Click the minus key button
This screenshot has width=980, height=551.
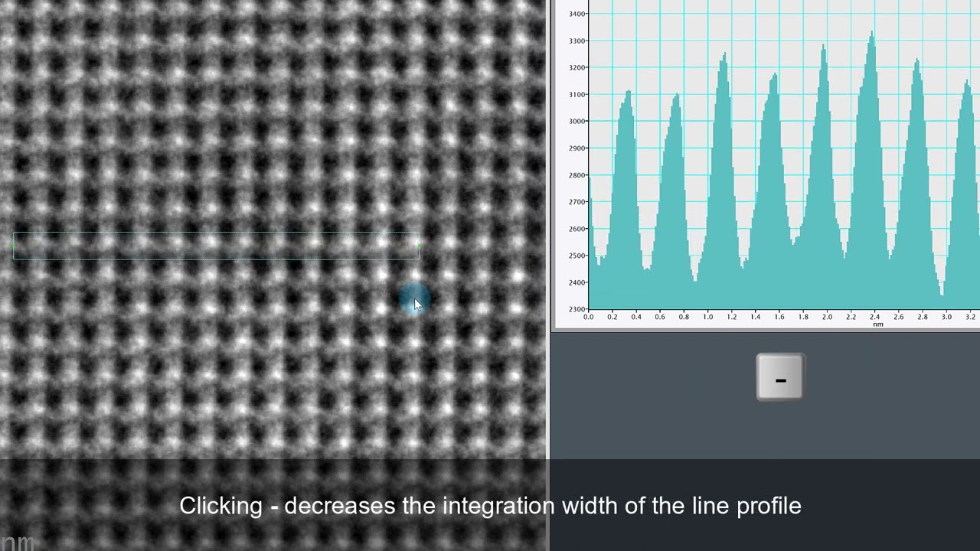pyautogui.click(x=780, y=377)
